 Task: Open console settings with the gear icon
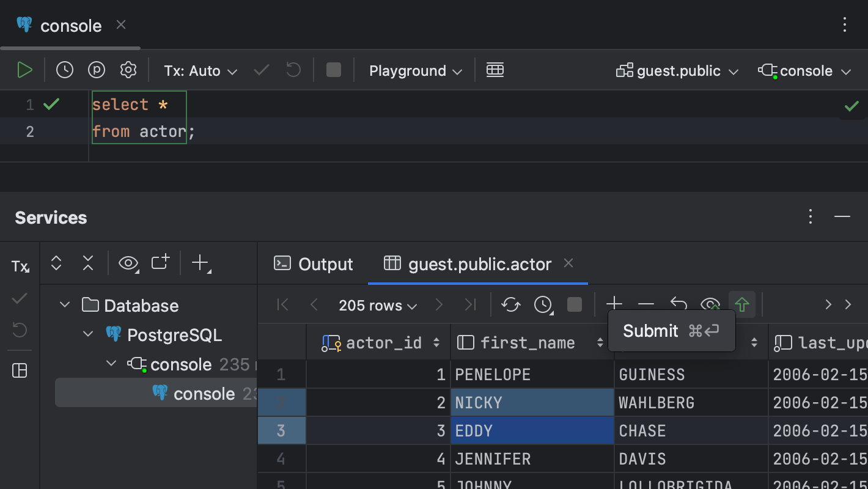[x=128, y=70]
